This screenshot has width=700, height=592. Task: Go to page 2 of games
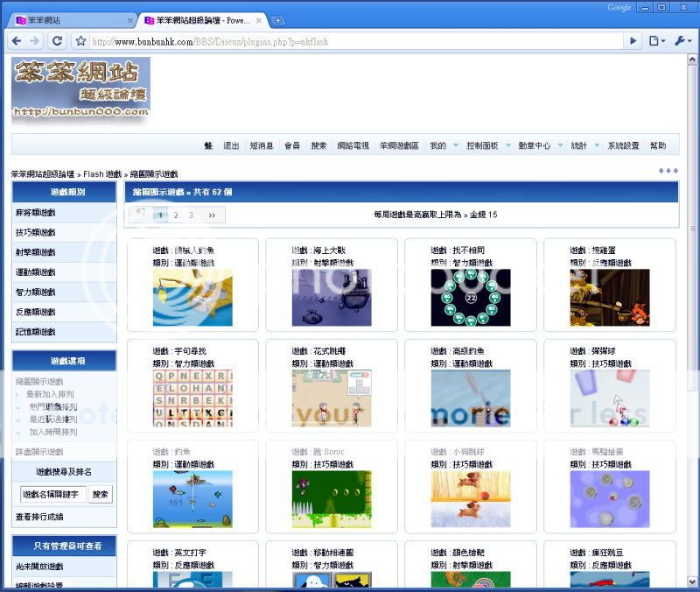pyautogui.click(x=176, y=215)
